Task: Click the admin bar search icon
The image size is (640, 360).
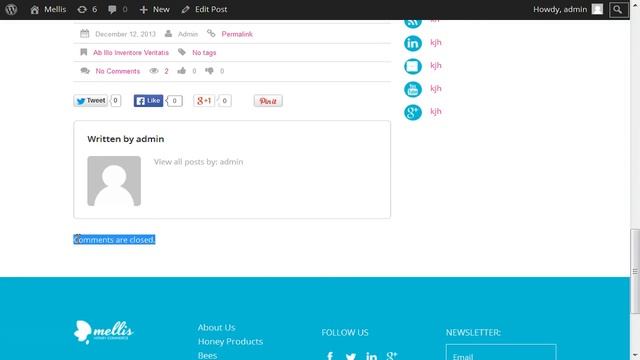Action: [618, 9]
